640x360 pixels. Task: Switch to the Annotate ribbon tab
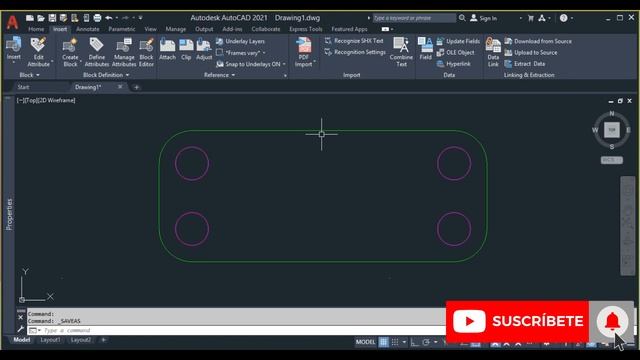(x=88, y=29)
